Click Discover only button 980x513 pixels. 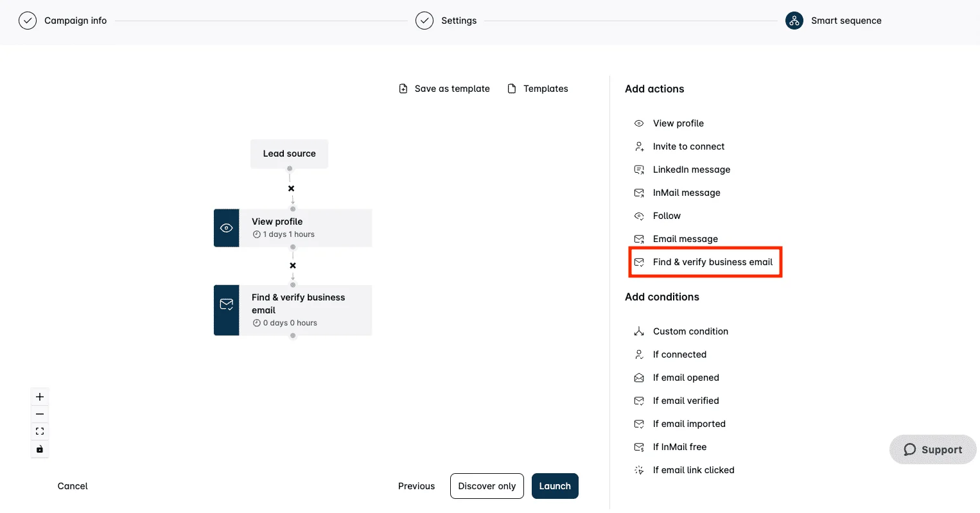pyautogui.click(x=487, y=486)
